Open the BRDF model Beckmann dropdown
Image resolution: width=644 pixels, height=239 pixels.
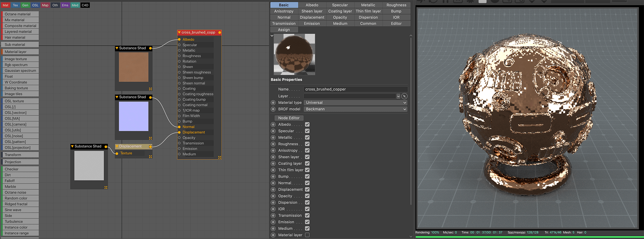tap(355, 109)
